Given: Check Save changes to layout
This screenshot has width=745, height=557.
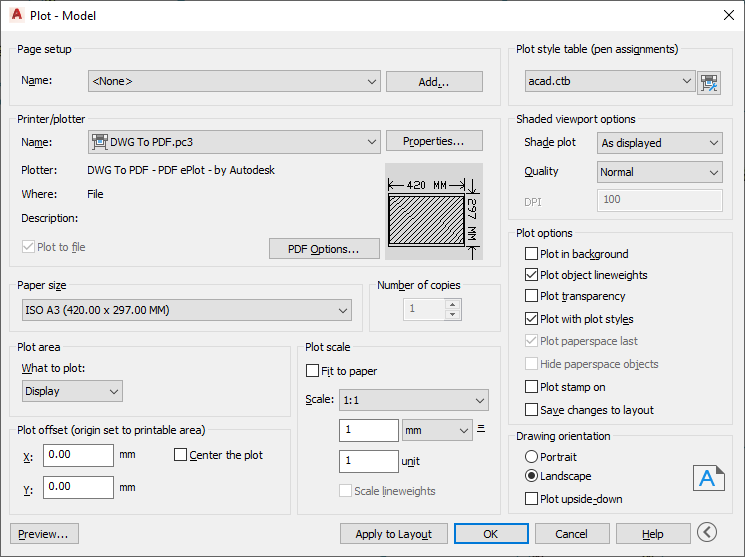Looking at the screenshot, I should (531, 410).
